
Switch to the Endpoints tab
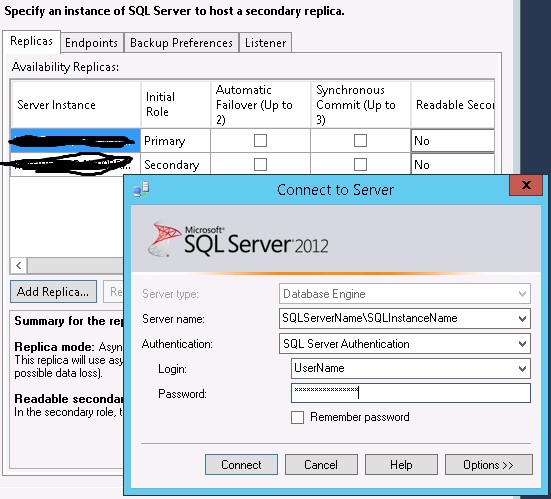click(x=91, y=43)
